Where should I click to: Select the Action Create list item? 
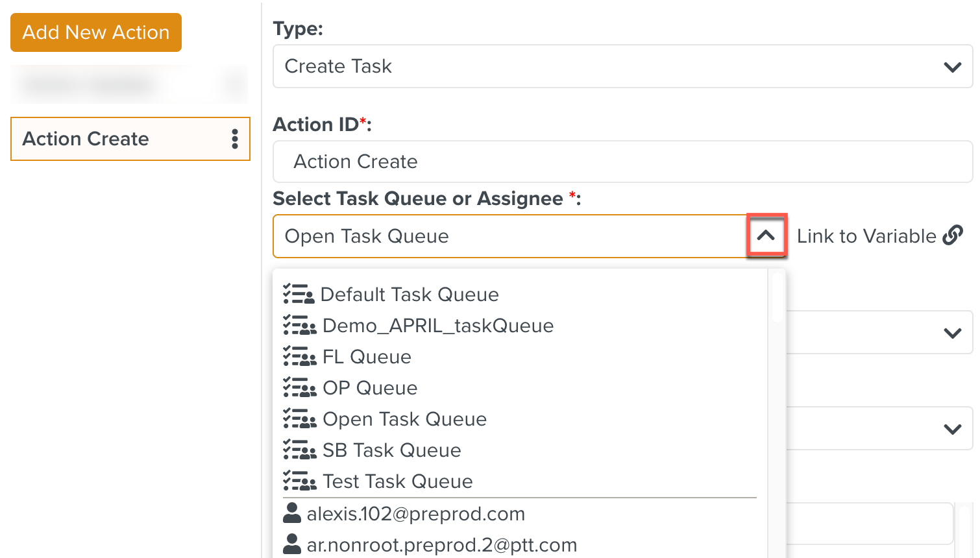117,139
